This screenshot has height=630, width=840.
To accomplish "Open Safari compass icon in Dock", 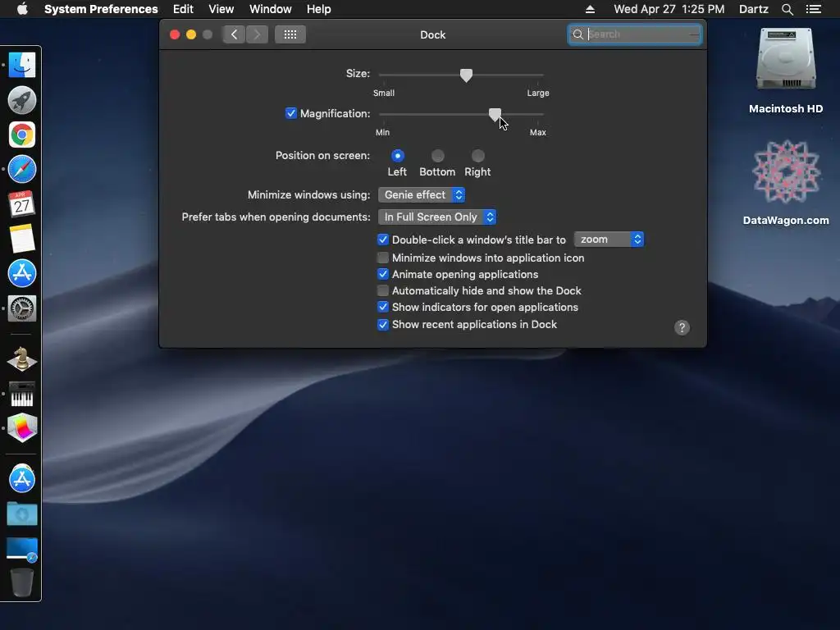I will [22, 169].
